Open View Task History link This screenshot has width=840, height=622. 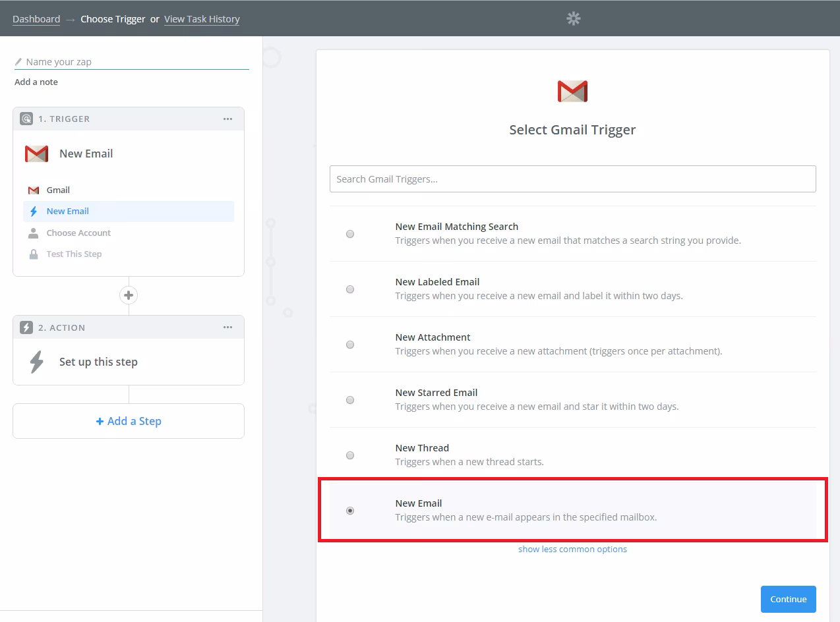click(202, 19)
